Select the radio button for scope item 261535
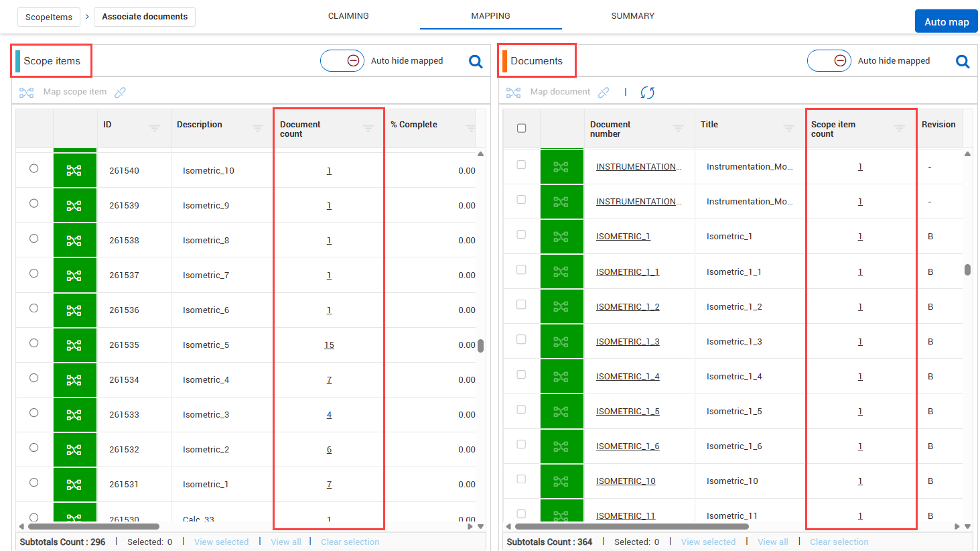Screen dimensions: 980x551 click(x=34, y=343)
